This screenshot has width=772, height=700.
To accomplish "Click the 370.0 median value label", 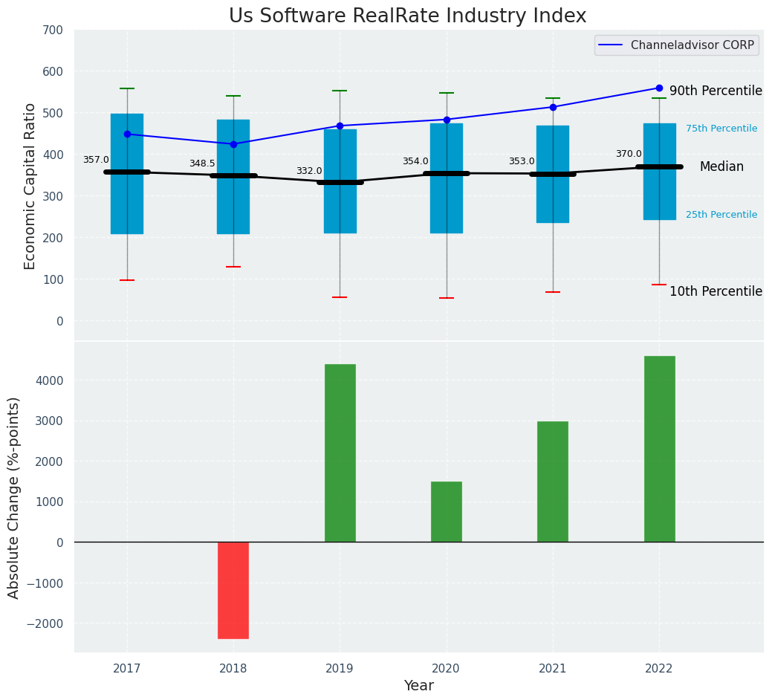I will coord(629,154).
